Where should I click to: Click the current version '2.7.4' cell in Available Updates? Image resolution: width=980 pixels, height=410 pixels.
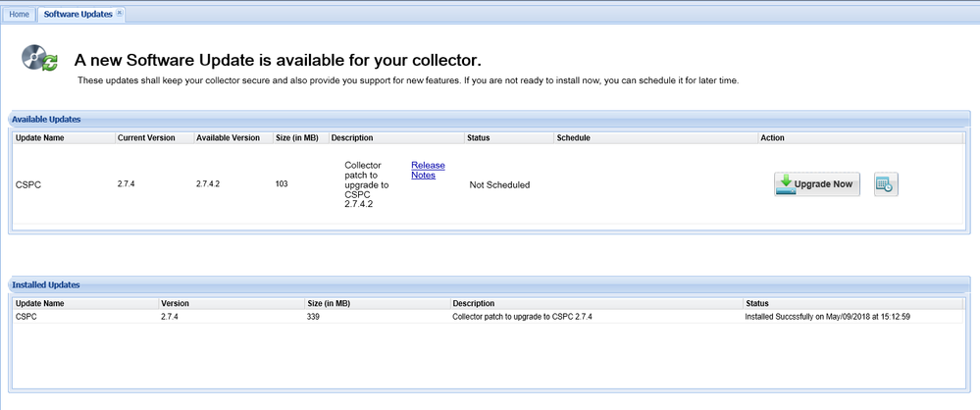(128, 185)
